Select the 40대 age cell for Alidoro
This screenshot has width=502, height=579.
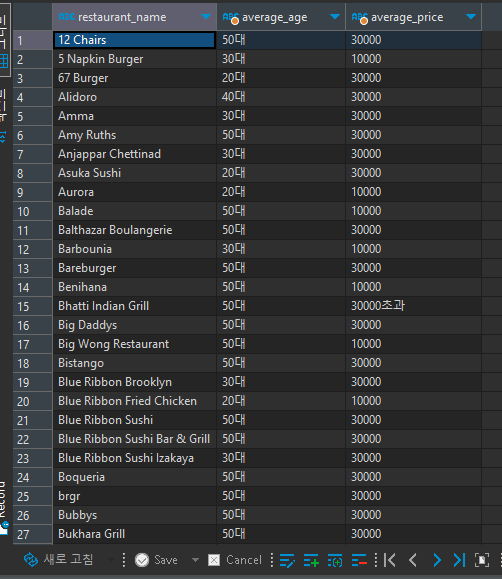tap(281, 97)
